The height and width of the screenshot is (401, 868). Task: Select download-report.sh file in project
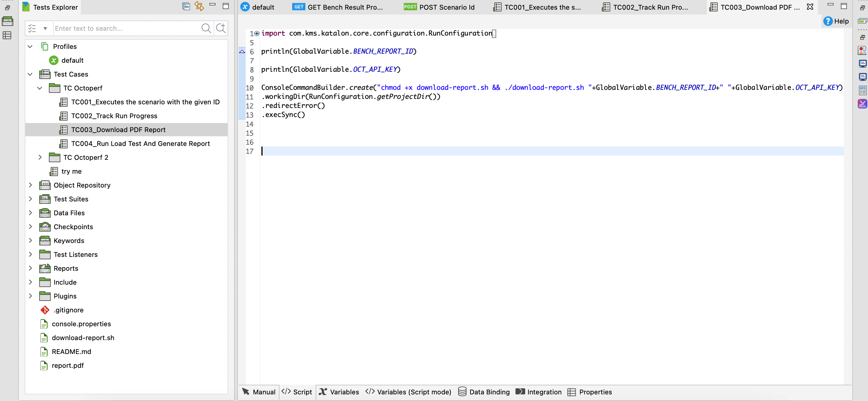click(x=83, y=337)
